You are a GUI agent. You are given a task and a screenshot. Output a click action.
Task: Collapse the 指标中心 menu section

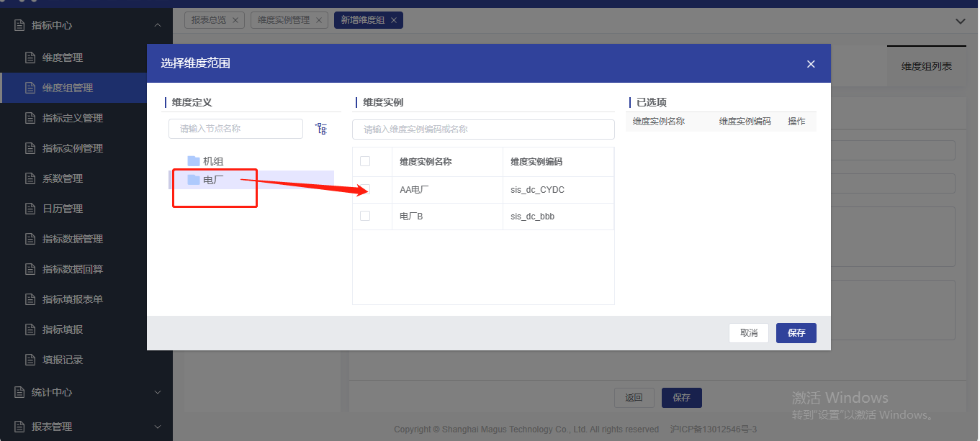pyautogui.click(x=158, y=25)
